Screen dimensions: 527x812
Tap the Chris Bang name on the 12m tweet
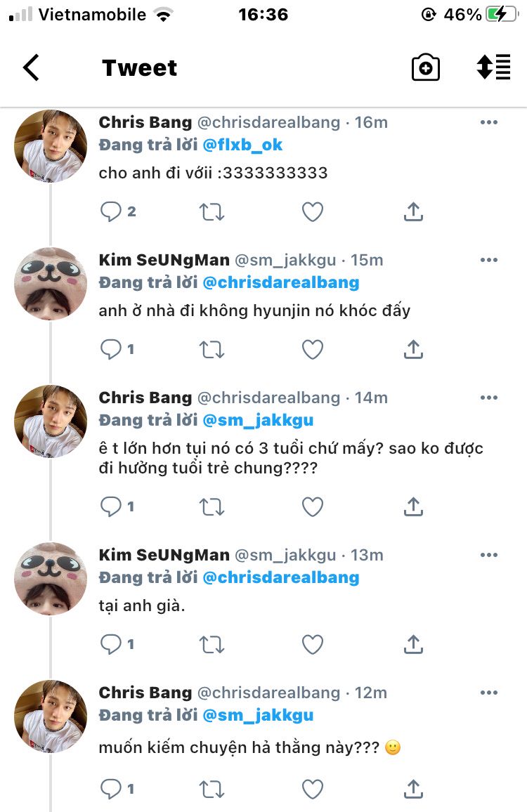[x=145, y=693]
